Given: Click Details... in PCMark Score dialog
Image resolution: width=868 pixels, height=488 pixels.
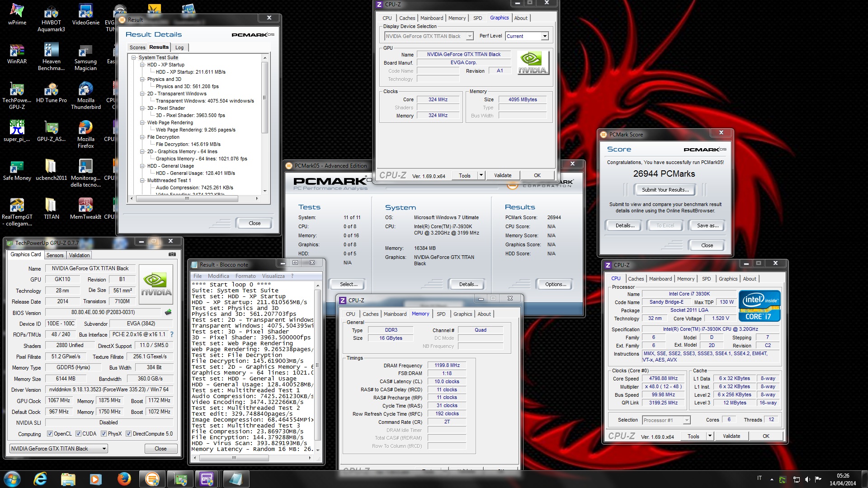Looking at the screenshot, I should [x=624, y=225].
